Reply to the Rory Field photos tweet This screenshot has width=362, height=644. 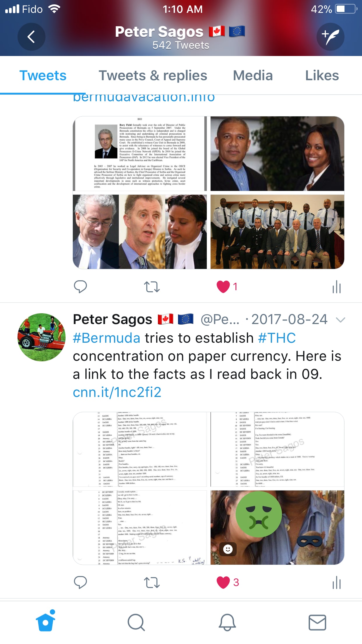point(80,287)
